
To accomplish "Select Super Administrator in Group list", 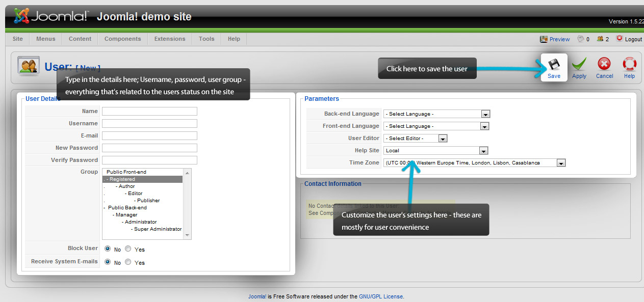I will click(142, 229).
